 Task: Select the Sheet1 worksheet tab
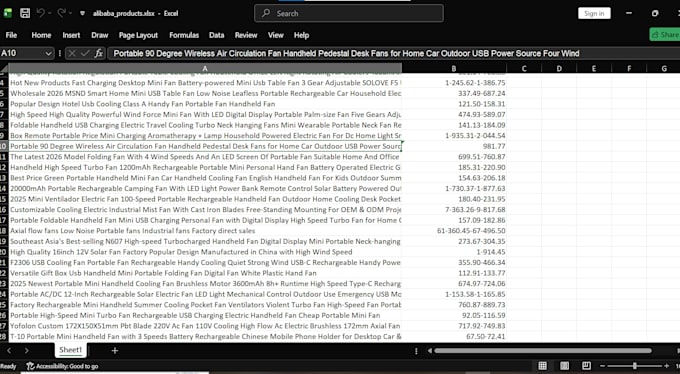pos(70,350)
